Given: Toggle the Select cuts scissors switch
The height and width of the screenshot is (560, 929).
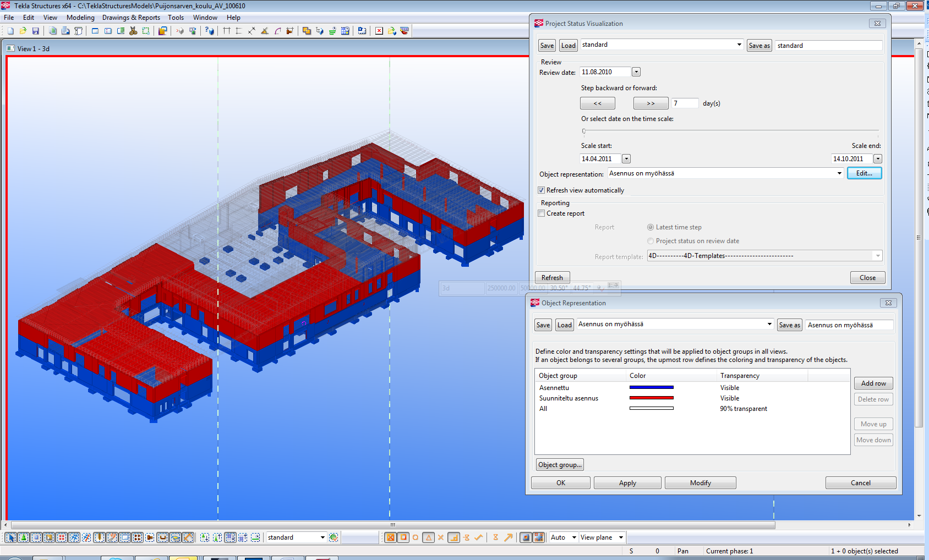Looking at the screenshot, I should tap(112, 537).
